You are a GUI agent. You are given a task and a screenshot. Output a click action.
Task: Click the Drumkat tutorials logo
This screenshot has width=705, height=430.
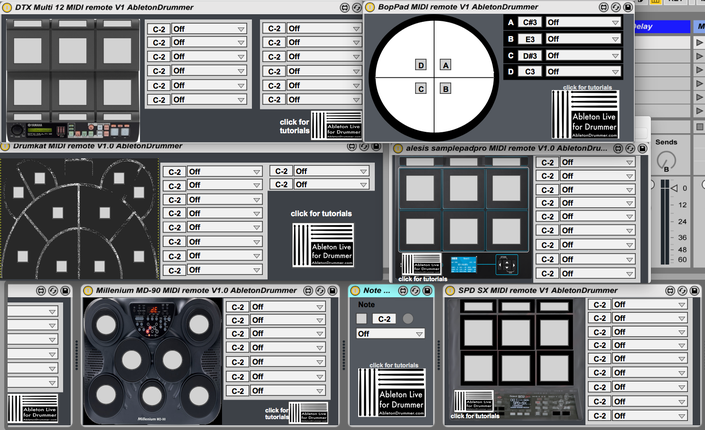[323, 245]
